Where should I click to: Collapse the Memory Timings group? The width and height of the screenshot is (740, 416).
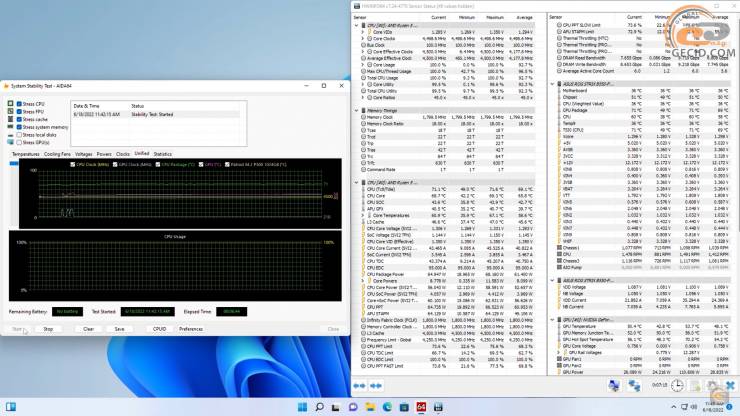(x=356, y=110)
